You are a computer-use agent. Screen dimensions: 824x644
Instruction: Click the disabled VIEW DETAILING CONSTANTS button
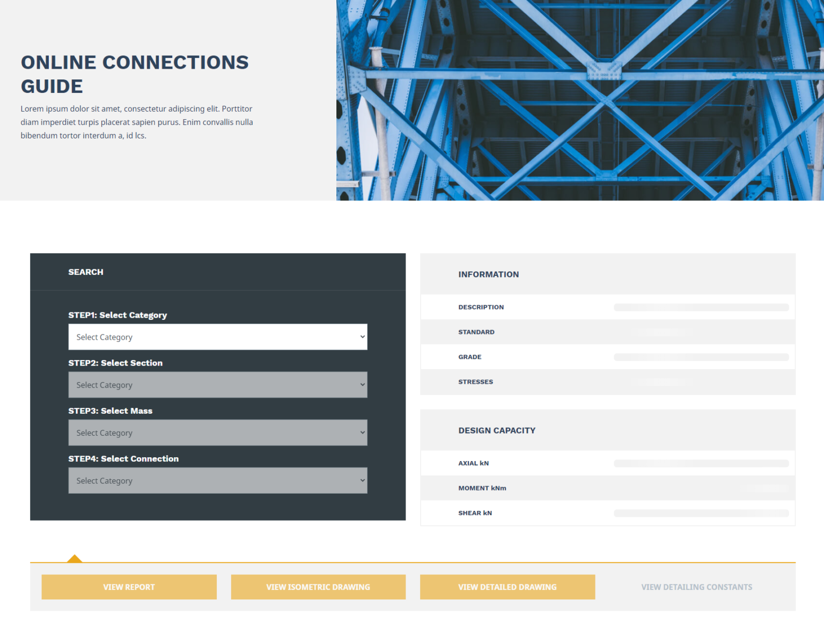click(x=696, y=587)
